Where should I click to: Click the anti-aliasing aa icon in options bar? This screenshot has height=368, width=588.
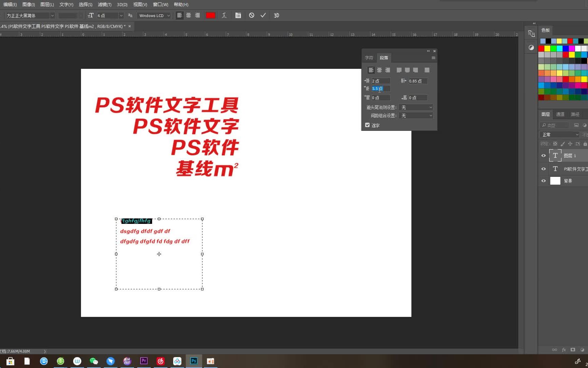[x=130, y=15]
